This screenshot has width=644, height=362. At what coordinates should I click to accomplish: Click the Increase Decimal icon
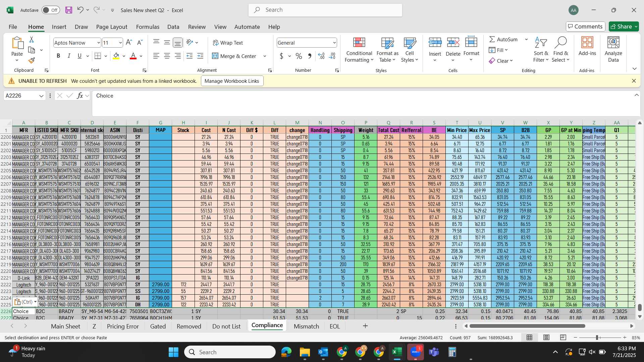pyautogui.click(x=321, y=56)
